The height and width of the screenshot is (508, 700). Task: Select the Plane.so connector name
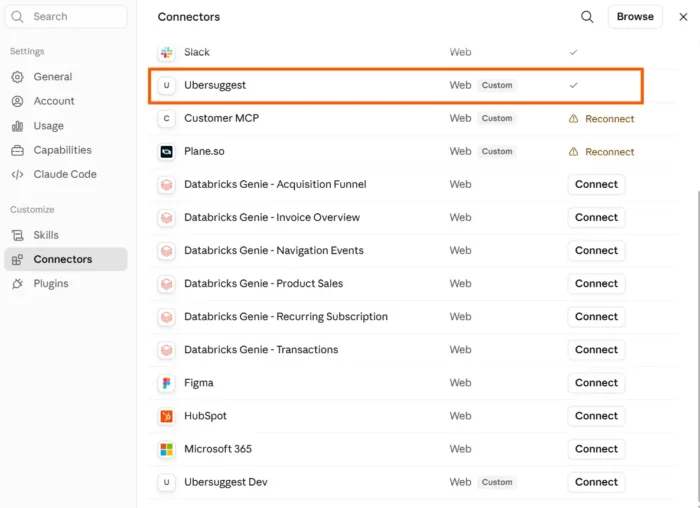(x=204, y=151)
